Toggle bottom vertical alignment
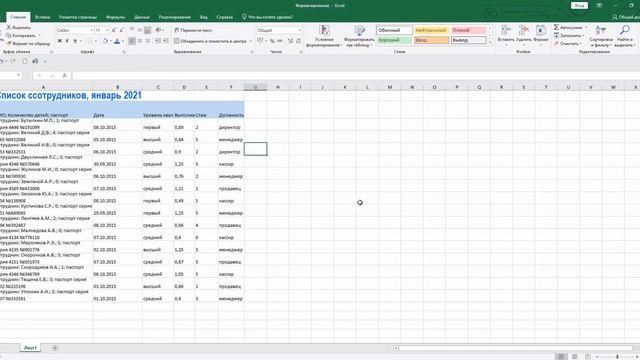 (x=148, y=30)
